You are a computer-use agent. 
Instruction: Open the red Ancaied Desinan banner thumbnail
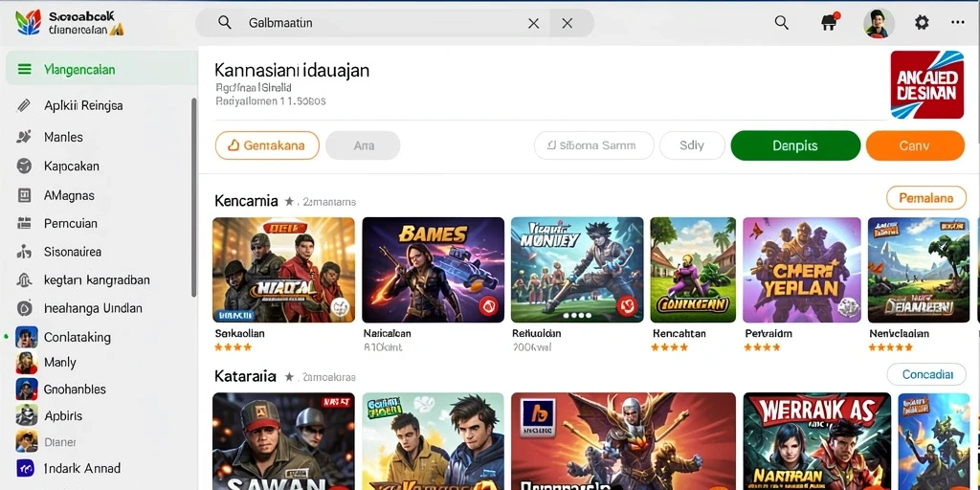coord(926,85)
